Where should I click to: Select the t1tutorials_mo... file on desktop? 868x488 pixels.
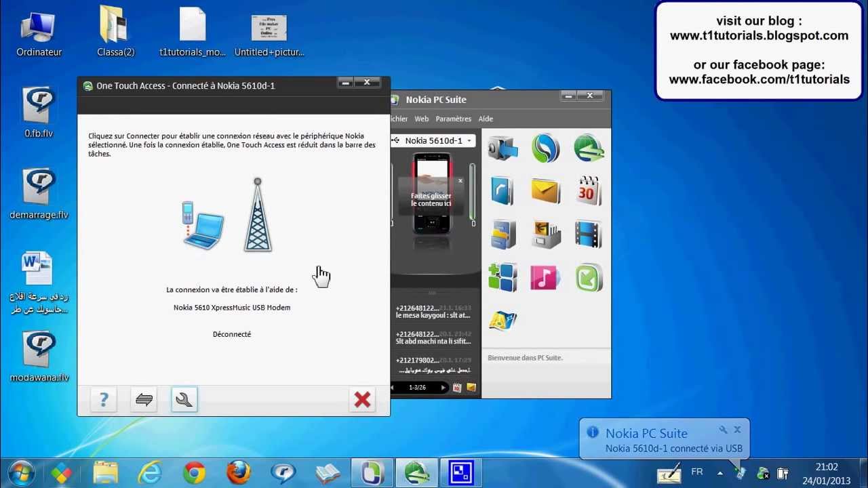coord(193,33)
